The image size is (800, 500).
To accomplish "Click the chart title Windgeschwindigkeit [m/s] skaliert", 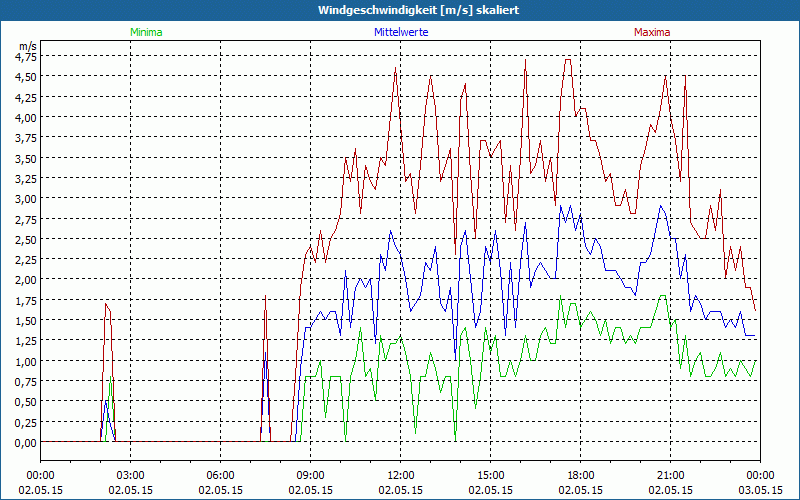I will pos(418,10).
